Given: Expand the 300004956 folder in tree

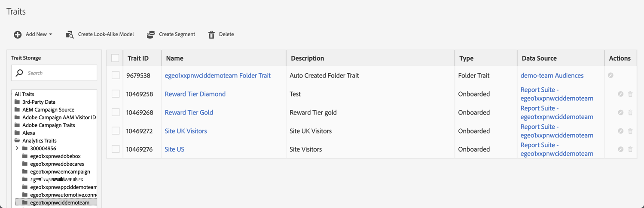Looking at the screenshot, I should click(17, 148).
